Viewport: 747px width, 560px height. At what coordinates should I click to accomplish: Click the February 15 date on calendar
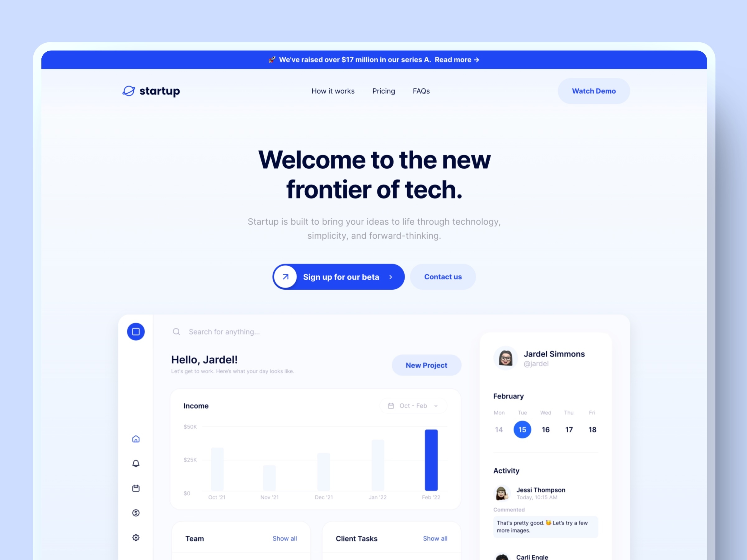point(522,429)
